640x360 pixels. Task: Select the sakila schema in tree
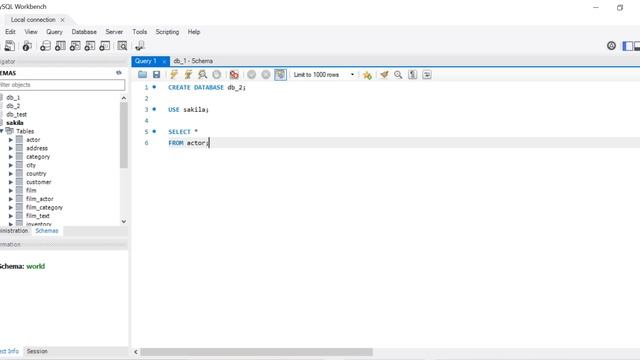point(15,123)
